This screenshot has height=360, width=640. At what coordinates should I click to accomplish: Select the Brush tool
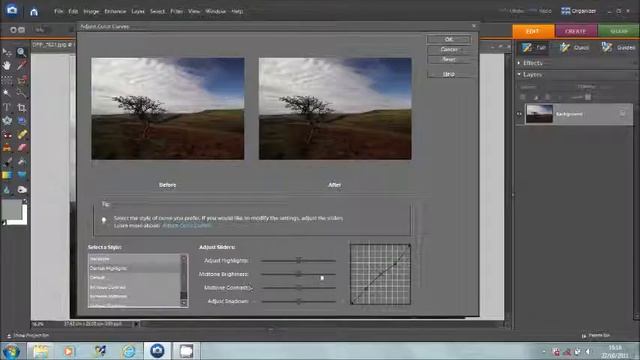7,162
